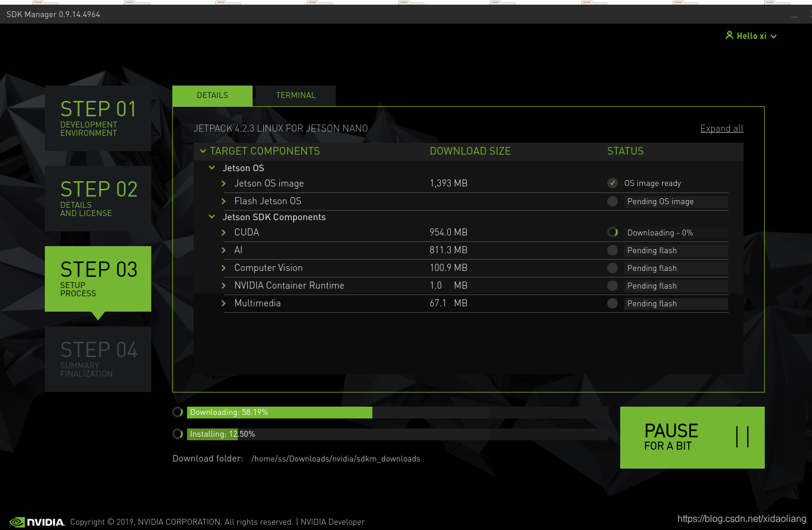Expand the Computer Vision row
This screenshot has height=530, width=812.
click(x=224, y=268)
